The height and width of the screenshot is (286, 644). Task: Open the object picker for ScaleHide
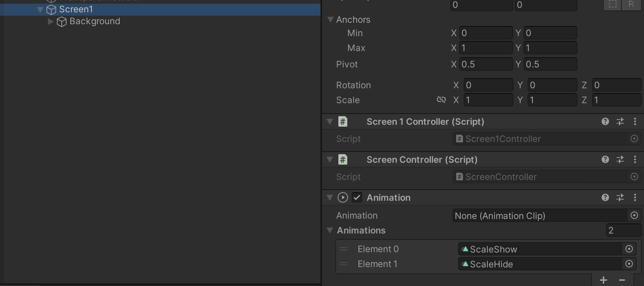pyautogui.click(x=628, y=264)
